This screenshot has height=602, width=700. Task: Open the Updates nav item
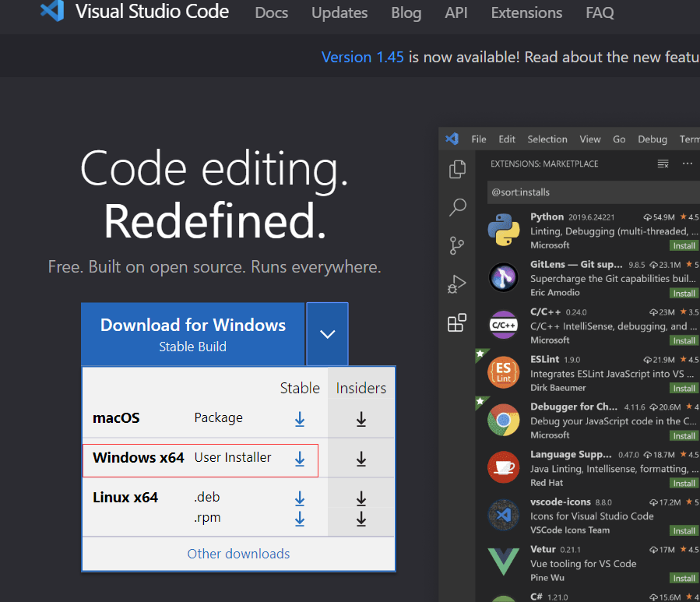tap(339, 12)
